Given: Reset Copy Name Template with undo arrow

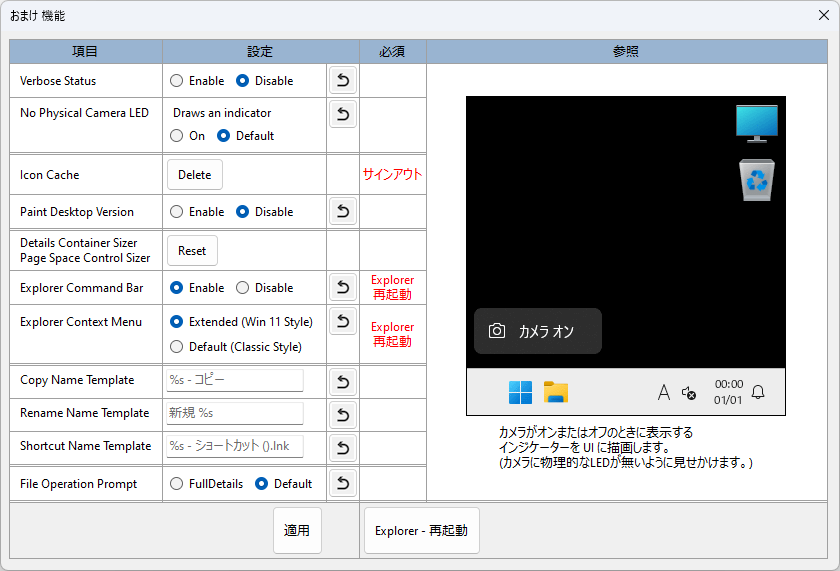Looking at the screenshot, I should pyautogui.click(x=343, y=382).
